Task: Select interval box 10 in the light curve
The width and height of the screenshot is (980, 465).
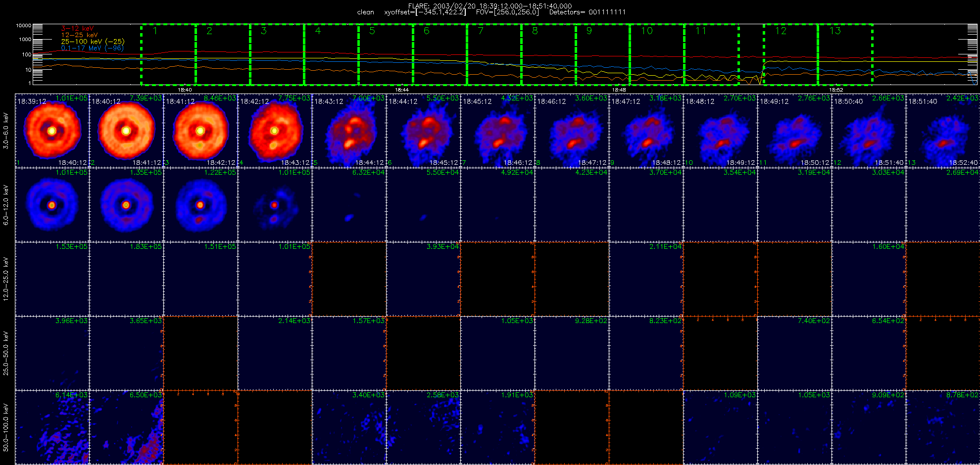Action: tap(657, 54)
